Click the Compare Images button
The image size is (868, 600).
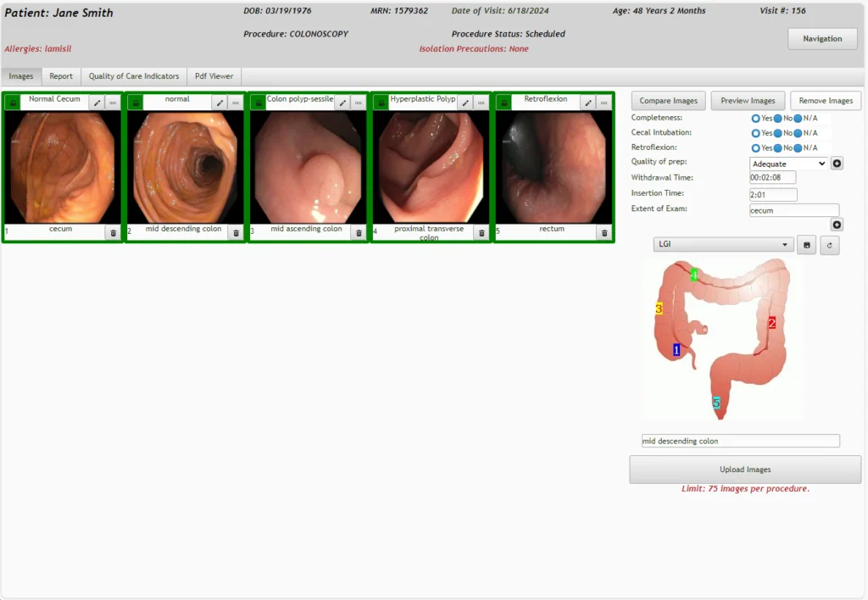pyautogui.click(x=668, y=100)
